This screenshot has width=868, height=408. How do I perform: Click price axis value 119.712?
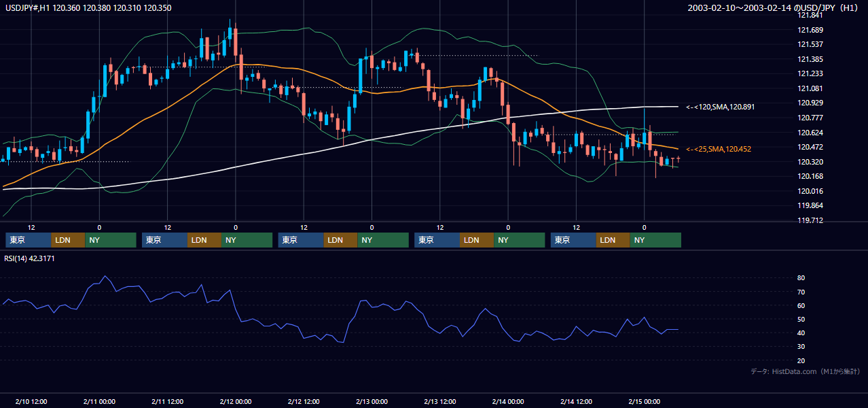tap(811, 220)
